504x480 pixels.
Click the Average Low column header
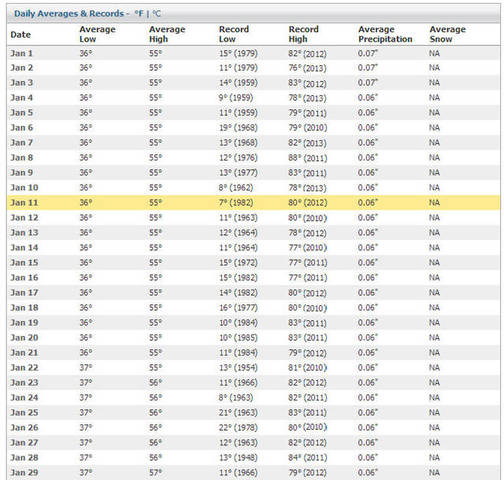tap(97, 34)
